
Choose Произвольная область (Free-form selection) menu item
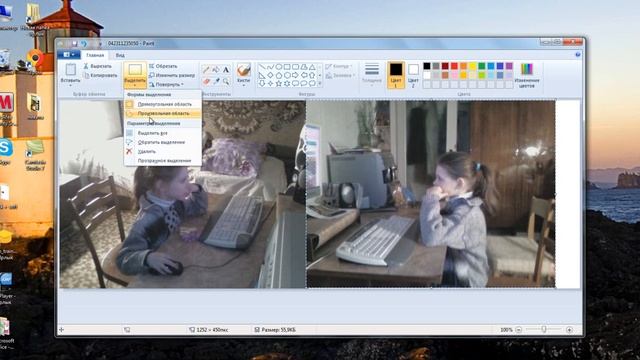(163, 113)
